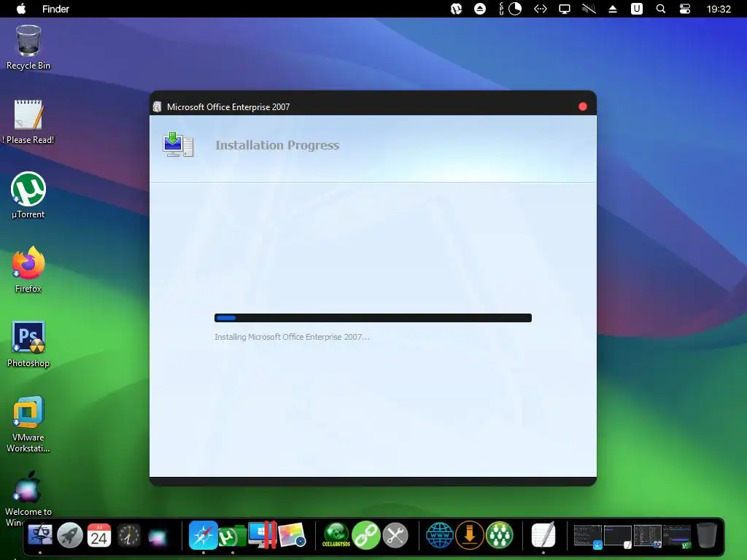The width and height of the screenshot is (747, 560).
Task: Open the Clock icon in the dock
Action: [128, 535]
